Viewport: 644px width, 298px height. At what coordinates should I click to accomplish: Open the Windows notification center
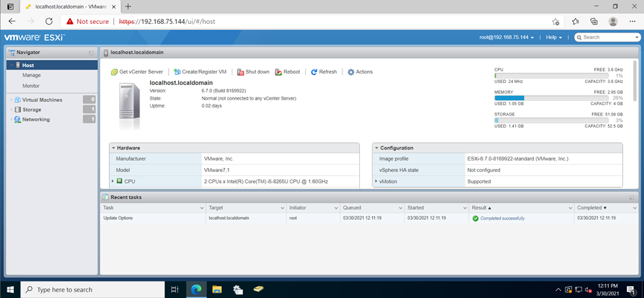631,289
